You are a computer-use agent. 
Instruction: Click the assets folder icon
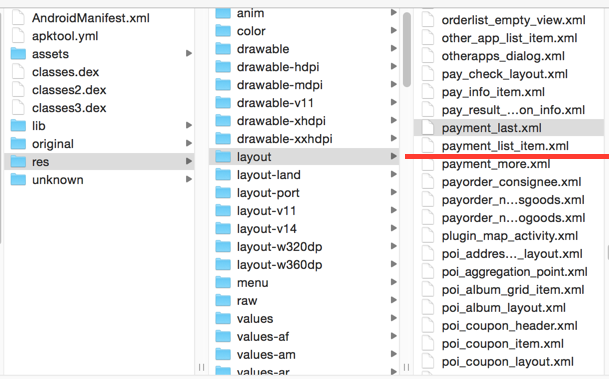(x=18, y=54)
